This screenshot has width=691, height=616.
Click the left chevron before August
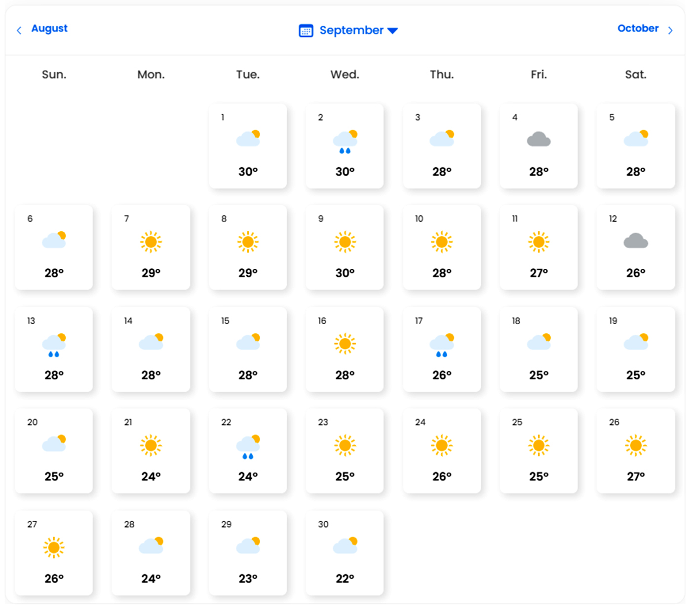[x=19, y=31]
